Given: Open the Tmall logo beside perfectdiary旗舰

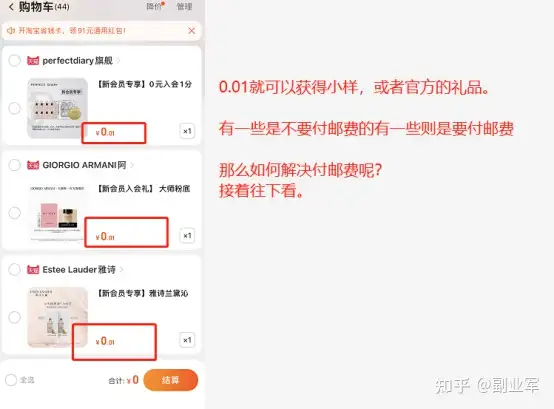Looking at the screenshot, I should point(33,61).
